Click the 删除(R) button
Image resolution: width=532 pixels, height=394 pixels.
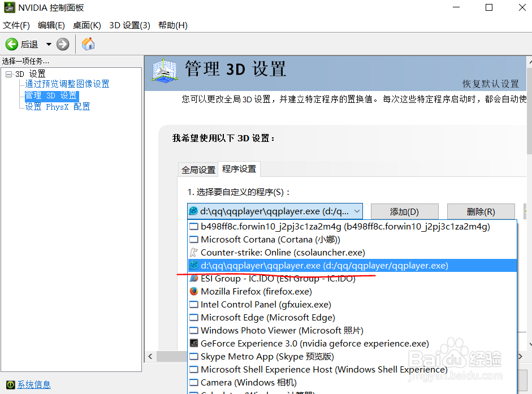[x=481, y=212]
